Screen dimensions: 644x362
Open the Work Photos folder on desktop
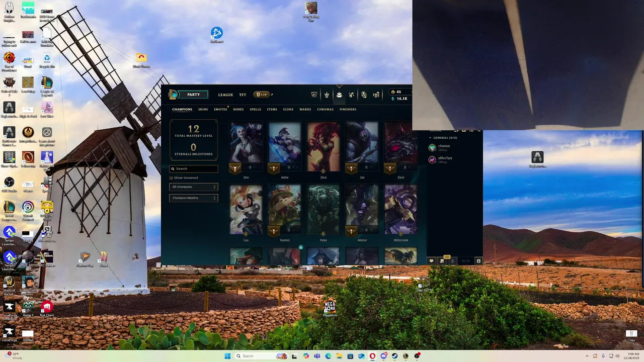pos(141,60)
